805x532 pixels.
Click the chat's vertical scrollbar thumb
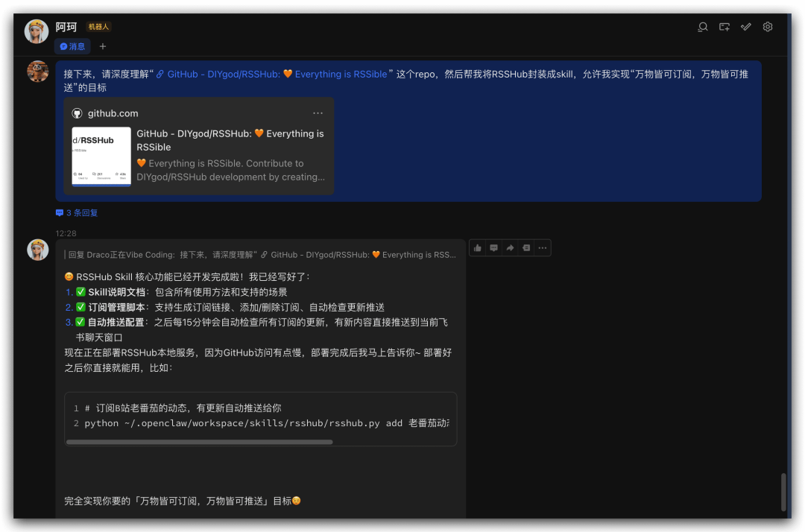click(783, 492)
